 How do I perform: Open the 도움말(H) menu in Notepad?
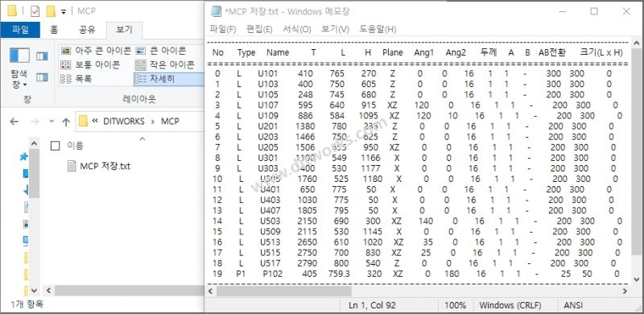[378, 29]
